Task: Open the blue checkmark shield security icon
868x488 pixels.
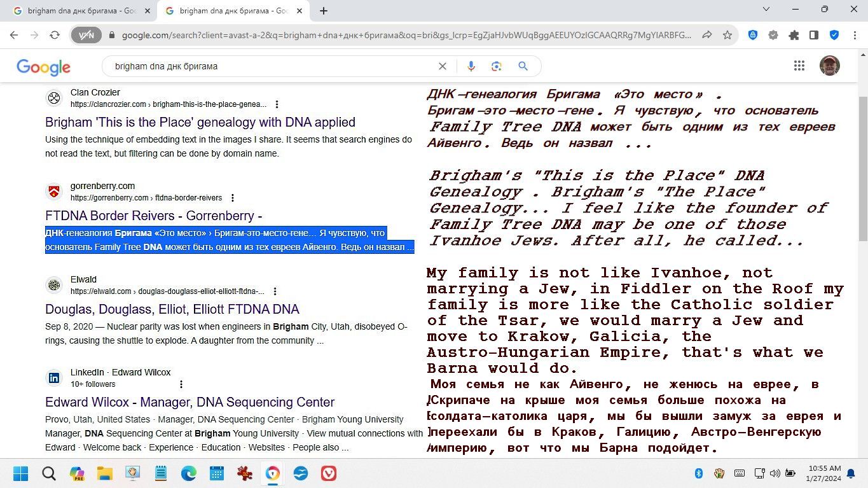Action: 834,36
